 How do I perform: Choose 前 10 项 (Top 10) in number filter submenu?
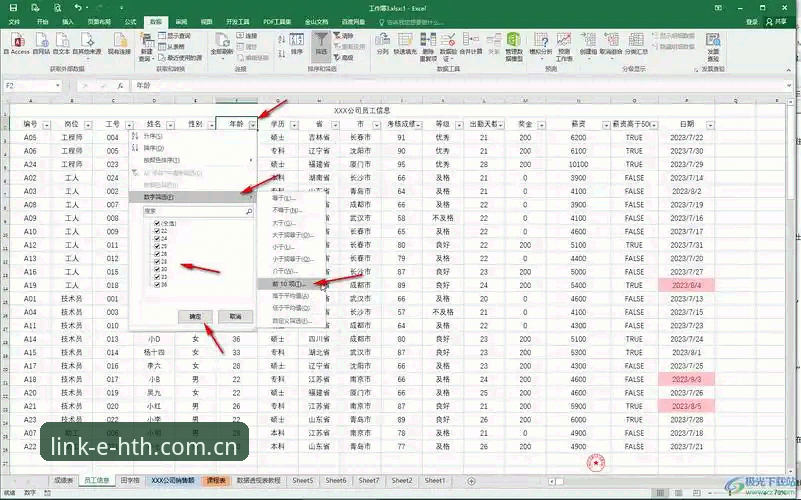(291, 283)
